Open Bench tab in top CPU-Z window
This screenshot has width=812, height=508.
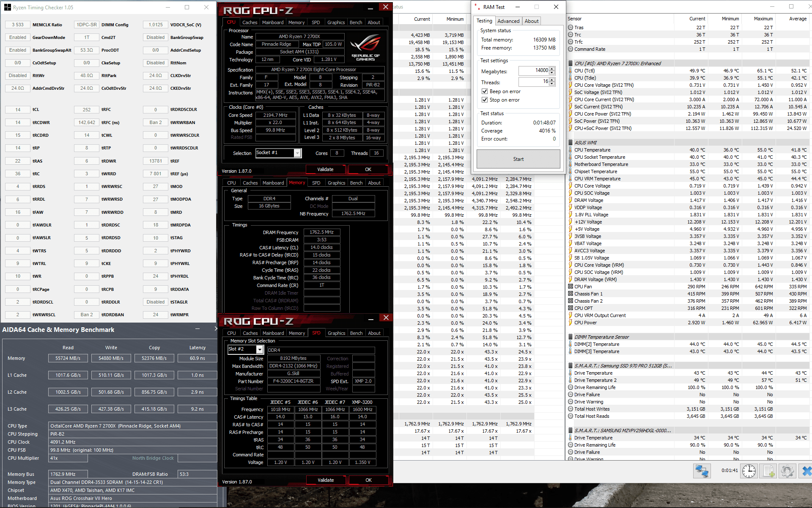356,22
